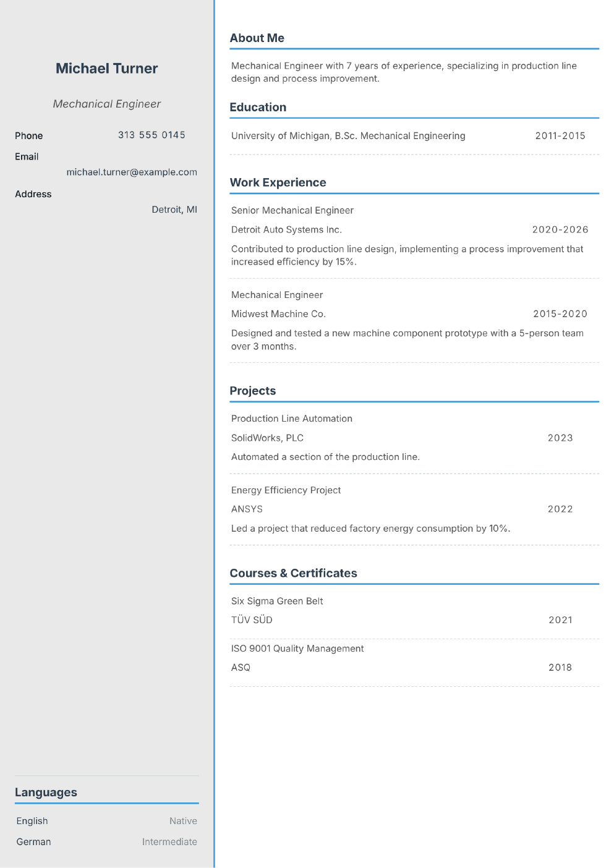The height and width of the screenshot is (868, 614).
Task: Click the TÜV SÜD issuer
Action: pos(252,619)
